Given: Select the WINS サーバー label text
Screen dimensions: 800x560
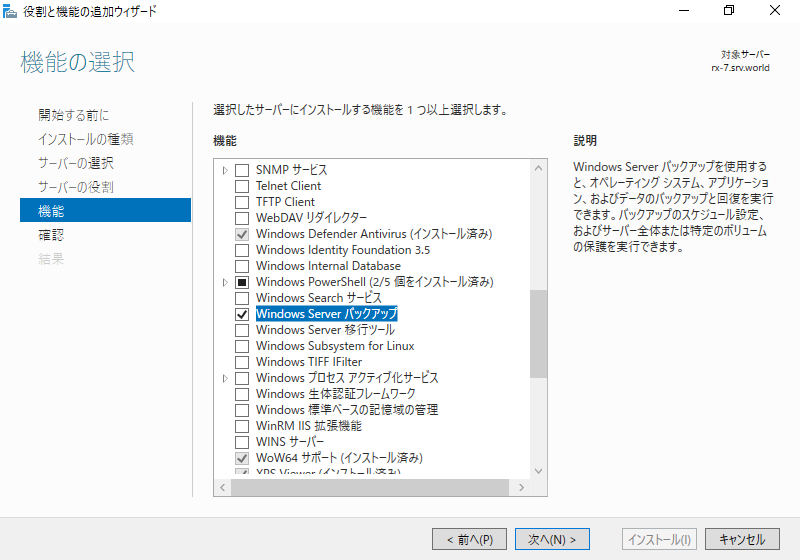Looking at the screenshot, I should coord(290,442).
